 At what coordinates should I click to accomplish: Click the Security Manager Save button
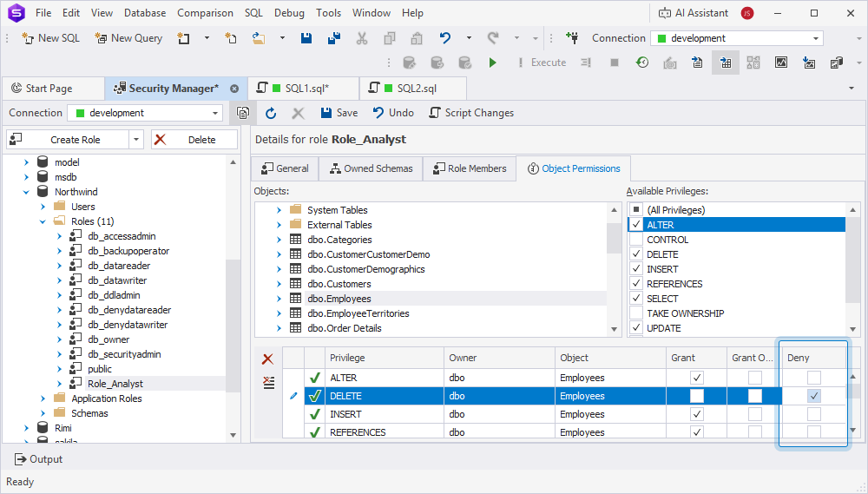[339, 113]
